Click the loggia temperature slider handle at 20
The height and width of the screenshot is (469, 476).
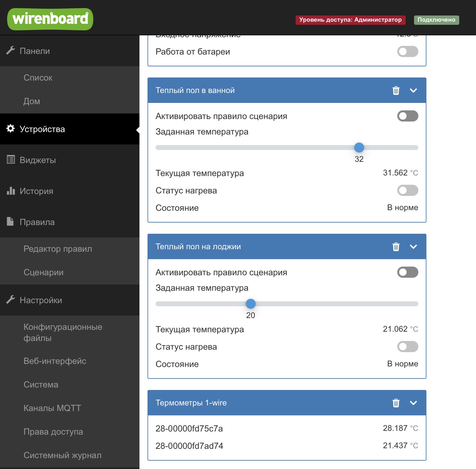pyautogui.click(x=250, y=304)
